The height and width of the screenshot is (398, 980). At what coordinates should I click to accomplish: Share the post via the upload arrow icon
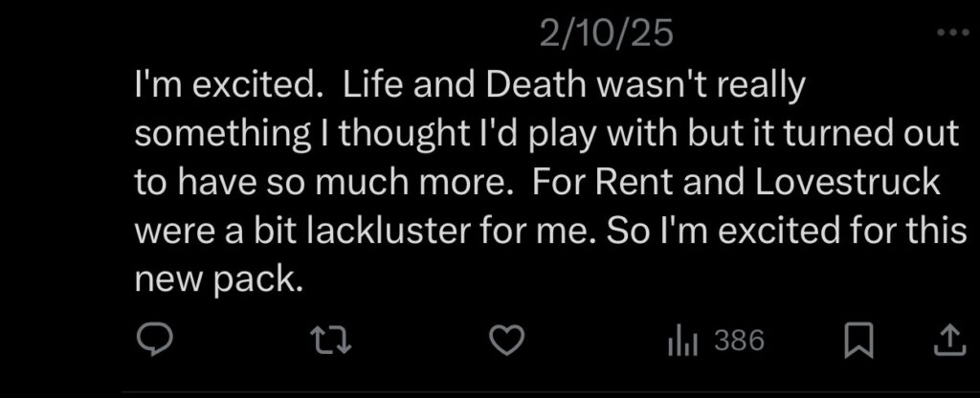tap(946, 339)
